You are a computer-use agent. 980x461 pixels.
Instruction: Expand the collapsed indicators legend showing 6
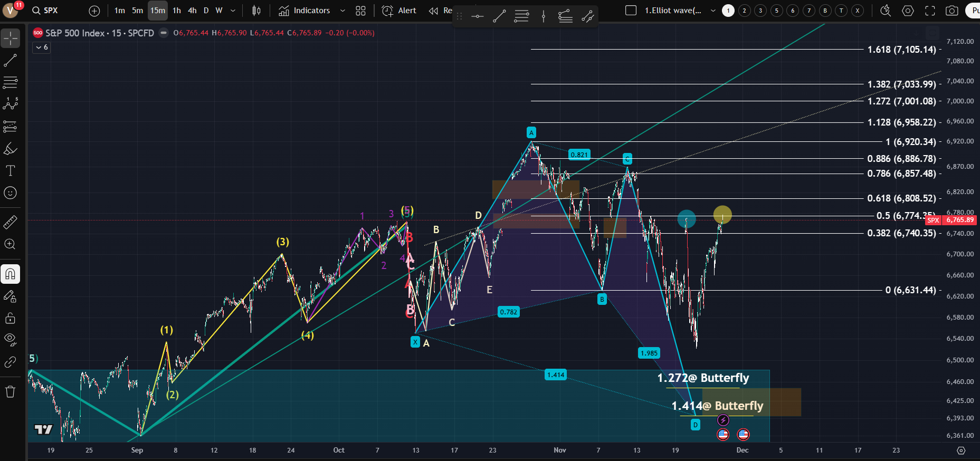[x=42, y=47]
